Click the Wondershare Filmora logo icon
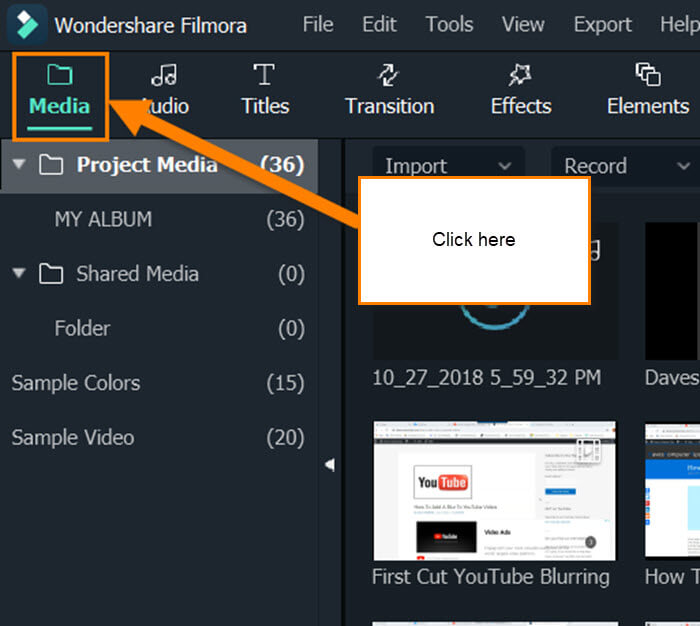The width and height of the screenshot is (700, 626). [27, 25]
